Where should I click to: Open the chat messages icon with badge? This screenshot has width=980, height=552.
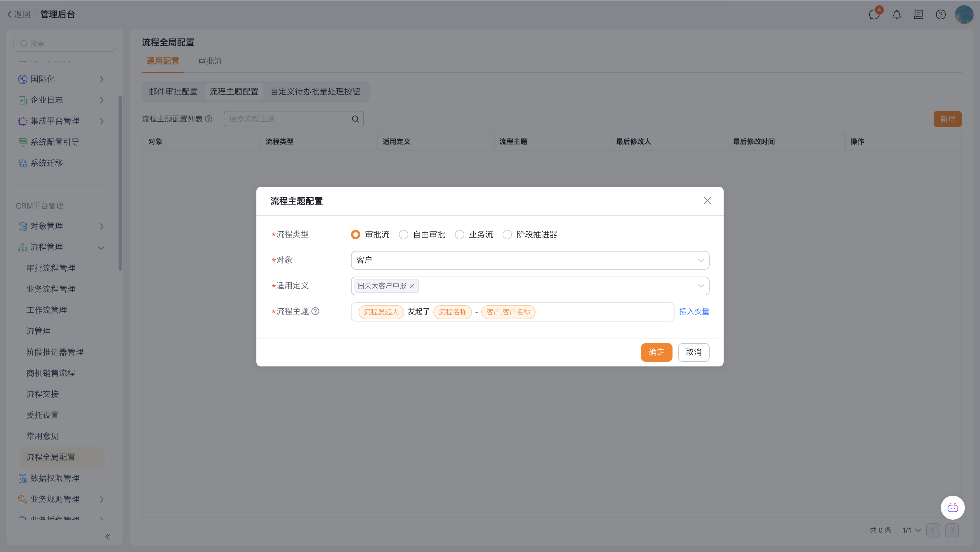pos(874,15)
